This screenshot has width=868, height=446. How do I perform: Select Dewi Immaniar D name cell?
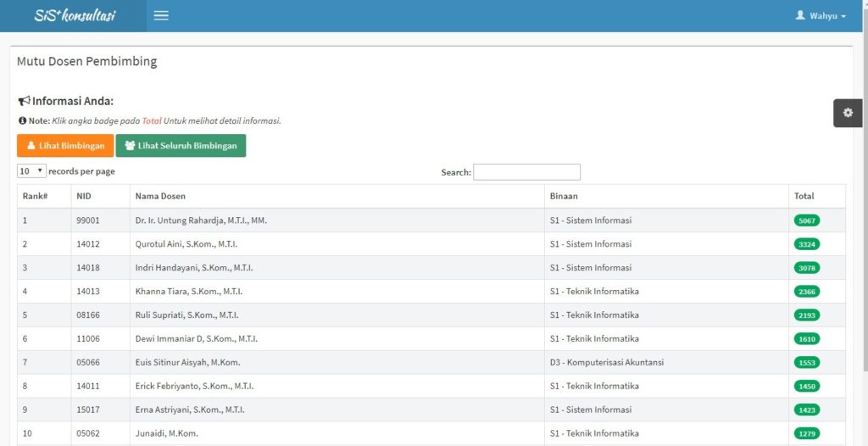pos(337,338)
